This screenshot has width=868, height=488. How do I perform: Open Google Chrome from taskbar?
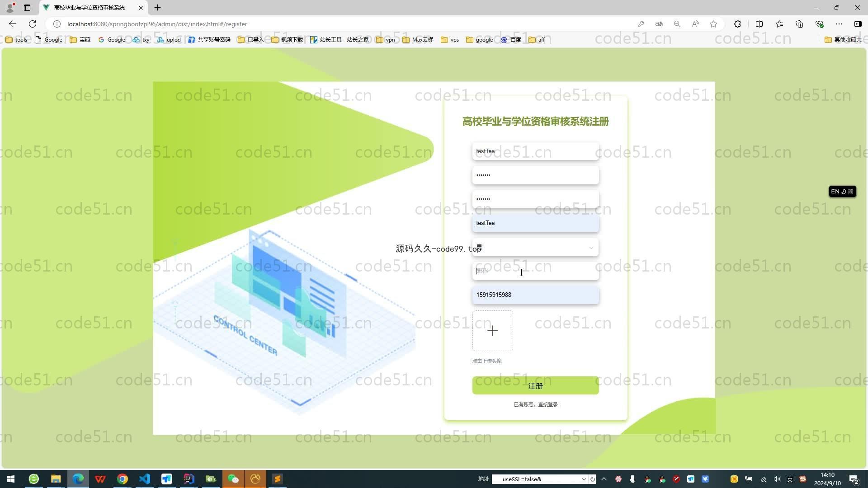click(x=122, y=479)
